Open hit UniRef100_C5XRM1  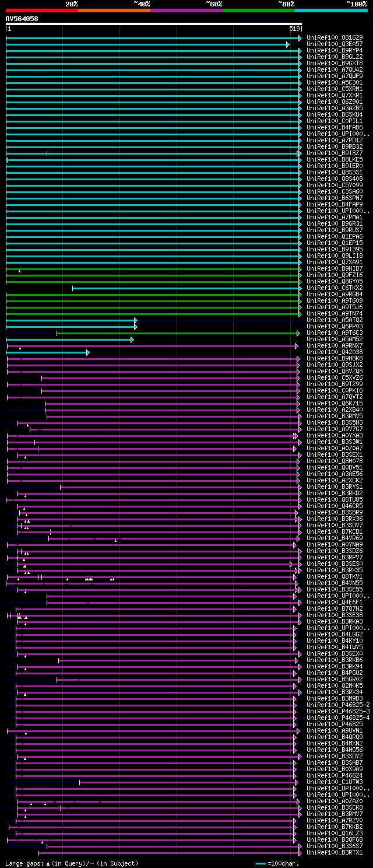coord(335,89)
